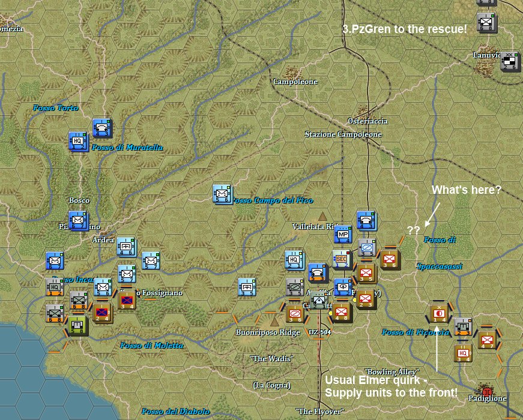523x420 pixels.
Task: Click the brown 3-6 recon counter over Buonriposo Ridge
Action: pyautogui.click(x=295, y=314)
